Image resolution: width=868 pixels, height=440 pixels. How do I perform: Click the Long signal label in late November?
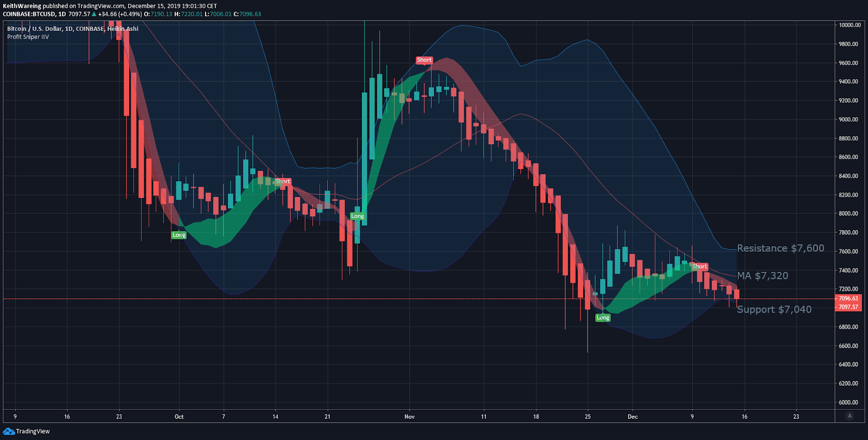coord(603,317)
